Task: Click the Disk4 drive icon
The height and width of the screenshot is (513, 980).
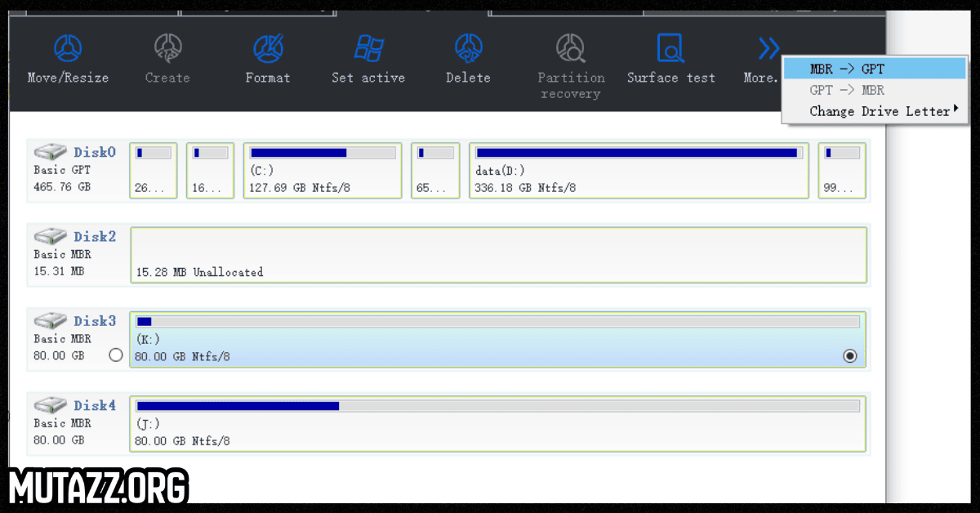Action: (50, 405)
